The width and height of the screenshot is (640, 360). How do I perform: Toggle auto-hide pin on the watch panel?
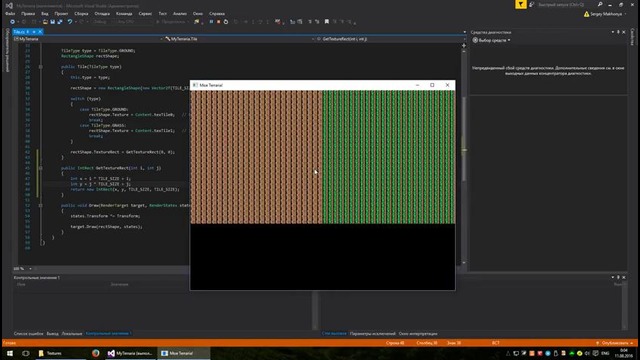(618, 277)
